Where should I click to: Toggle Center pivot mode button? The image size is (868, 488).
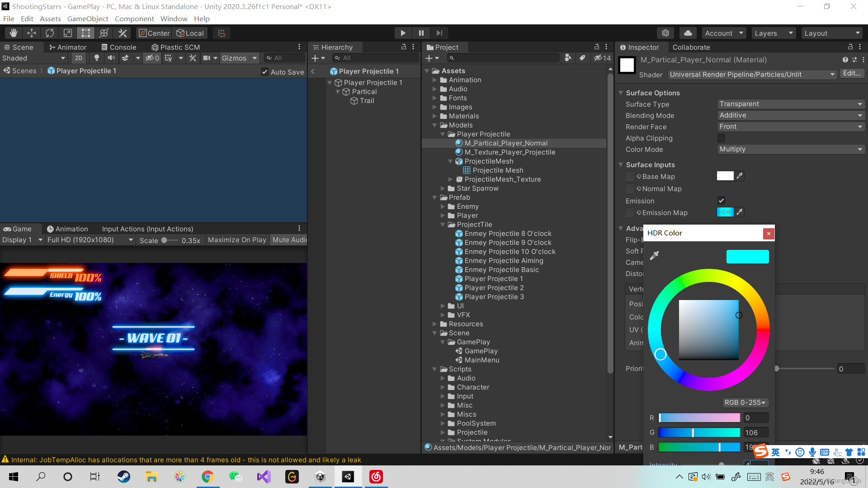[154, 33]
